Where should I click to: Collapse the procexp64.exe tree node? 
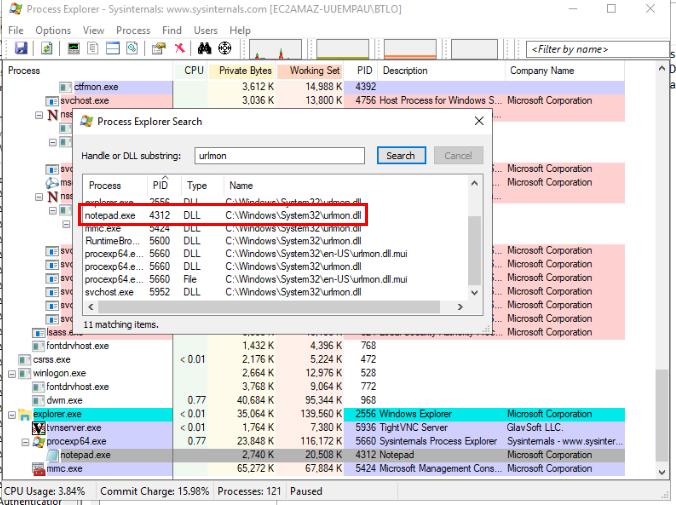coord(25,442)
